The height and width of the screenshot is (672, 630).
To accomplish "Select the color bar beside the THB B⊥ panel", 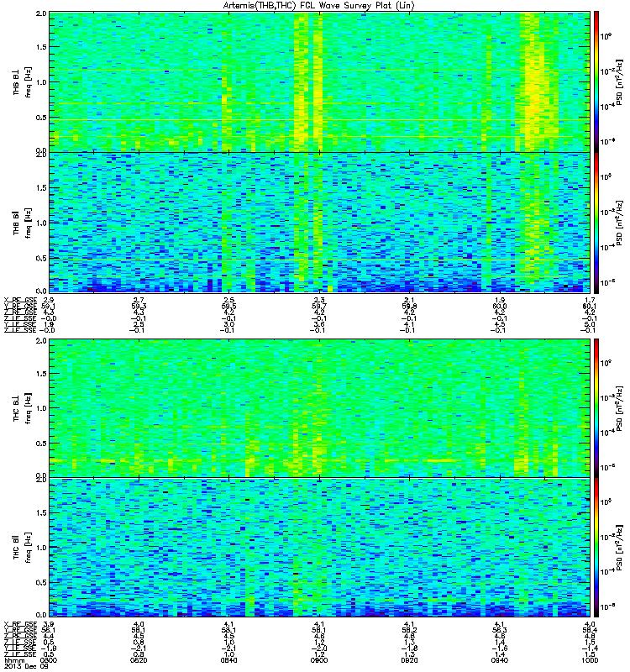I will [596, 81].
